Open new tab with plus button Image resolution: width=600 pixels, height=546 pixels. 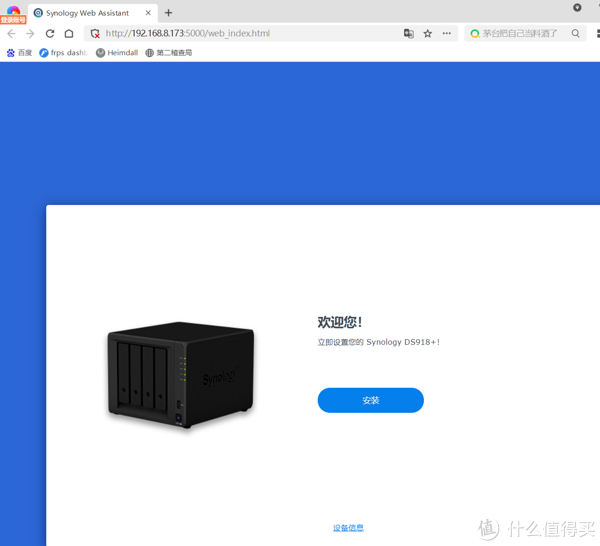168,13
